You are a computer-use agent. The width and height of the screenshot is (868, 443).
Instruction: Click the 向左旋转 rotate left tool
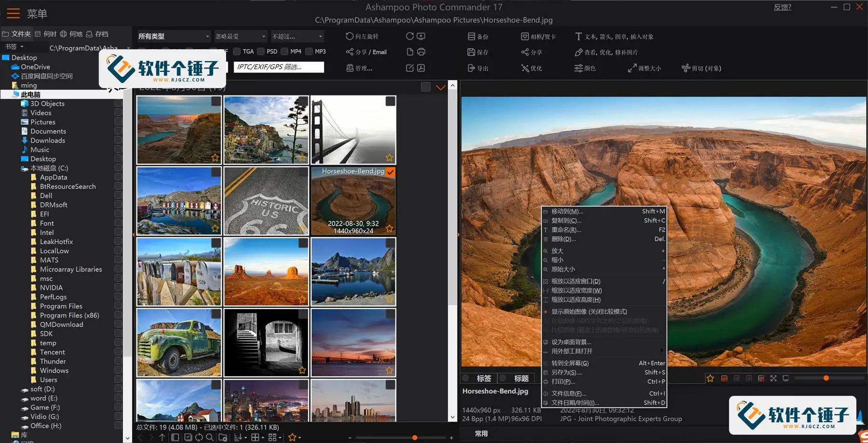(362, 36)
